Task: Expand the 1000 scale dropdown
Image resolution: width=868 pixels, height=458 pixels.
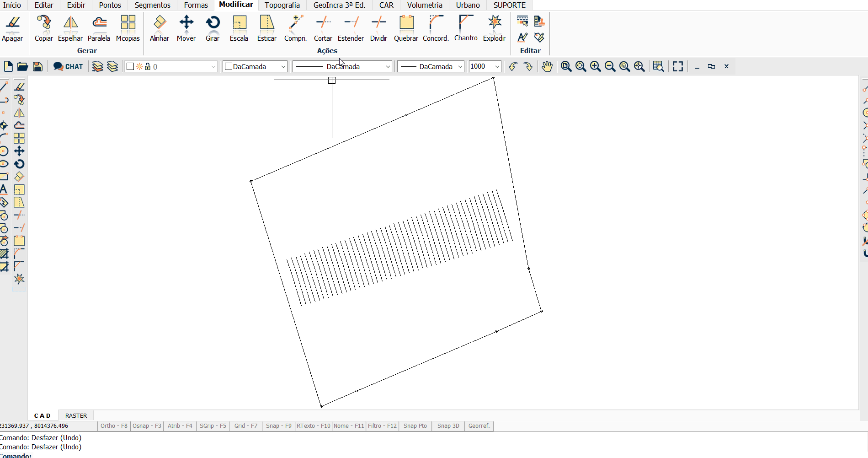Action: click(x=485, y=67)
